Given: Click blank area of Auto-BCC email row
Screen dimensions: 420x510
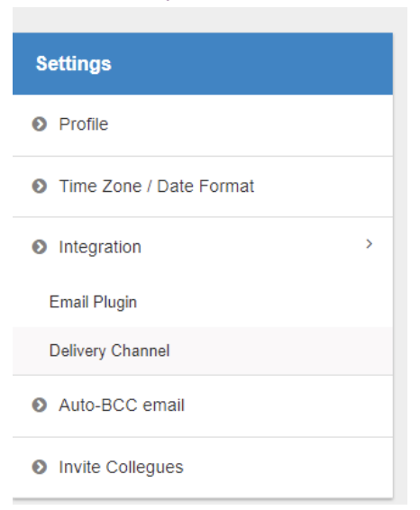Looking at the screenshot, I should tap(287, 405).
